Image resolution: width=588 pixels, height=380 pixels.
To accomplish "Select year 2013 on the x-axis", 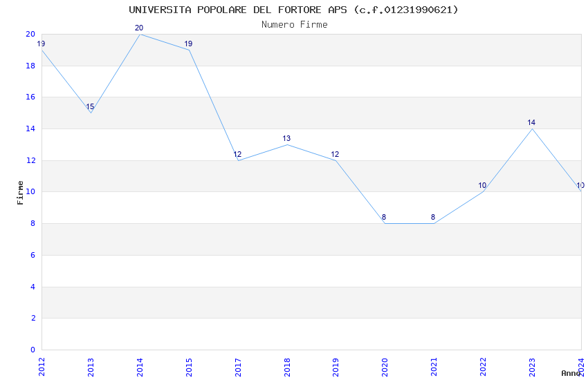I will (x=91, y=367).
